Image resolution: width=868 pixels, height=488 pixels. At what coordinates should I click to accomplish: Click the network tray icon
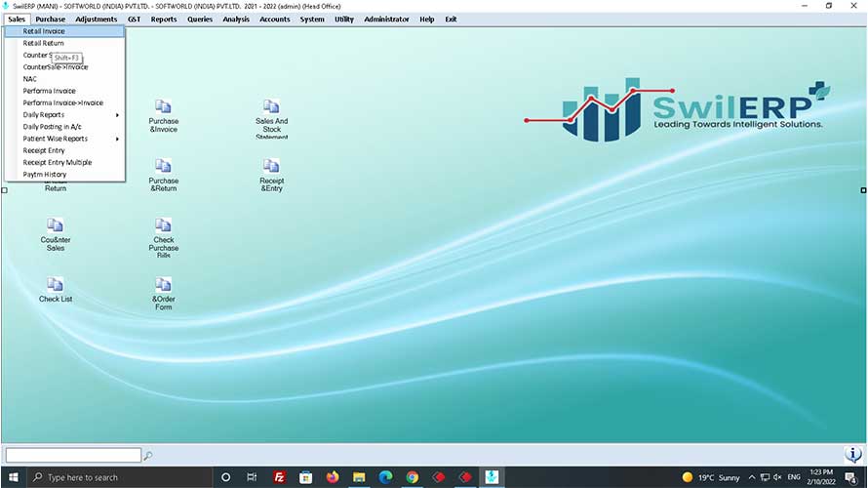(x=765, y=477)
